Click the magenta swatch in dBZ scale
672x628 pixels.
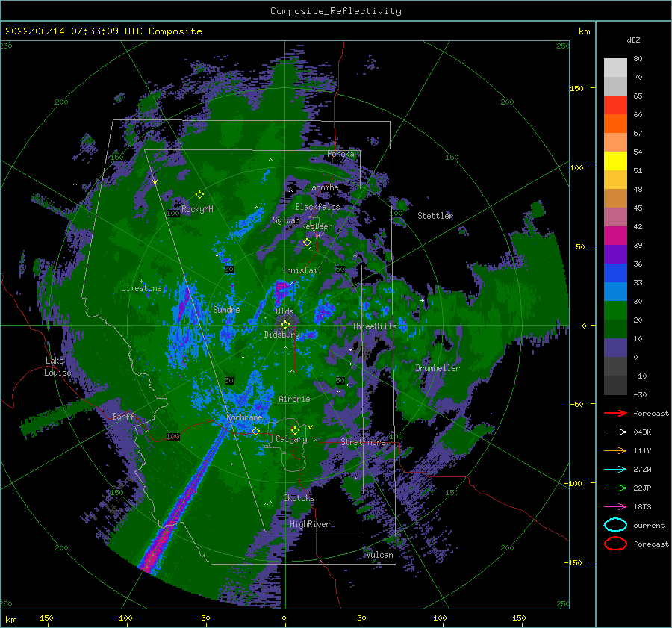[x=615, y=236]
